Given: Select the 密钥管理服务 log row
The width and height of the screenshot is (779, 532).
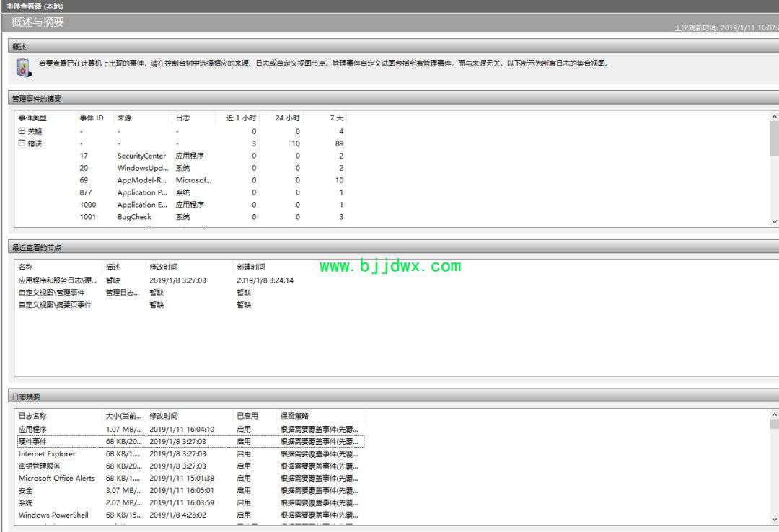Looking at the screenshot, I should [x=190, y=466].
